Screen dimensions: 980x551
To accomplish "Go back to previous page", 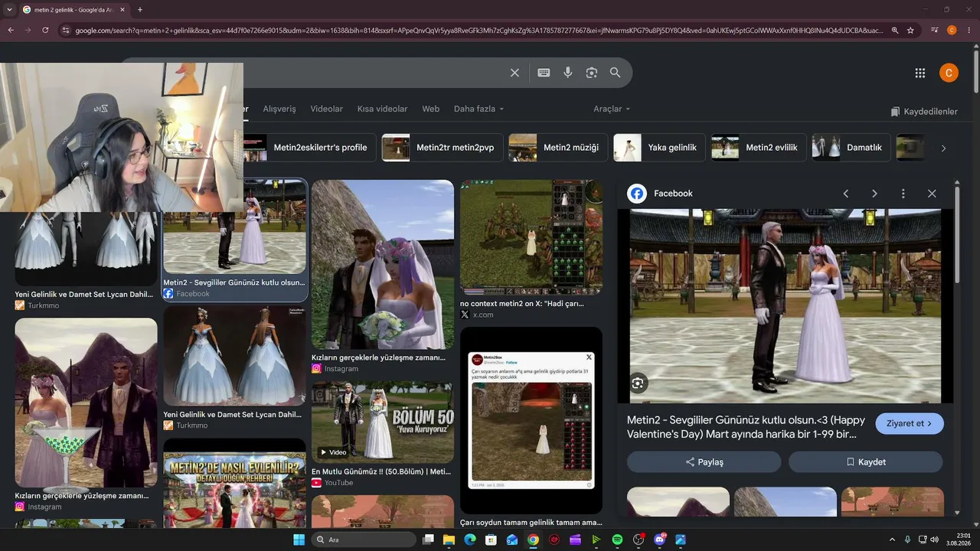I will [11, 30].
